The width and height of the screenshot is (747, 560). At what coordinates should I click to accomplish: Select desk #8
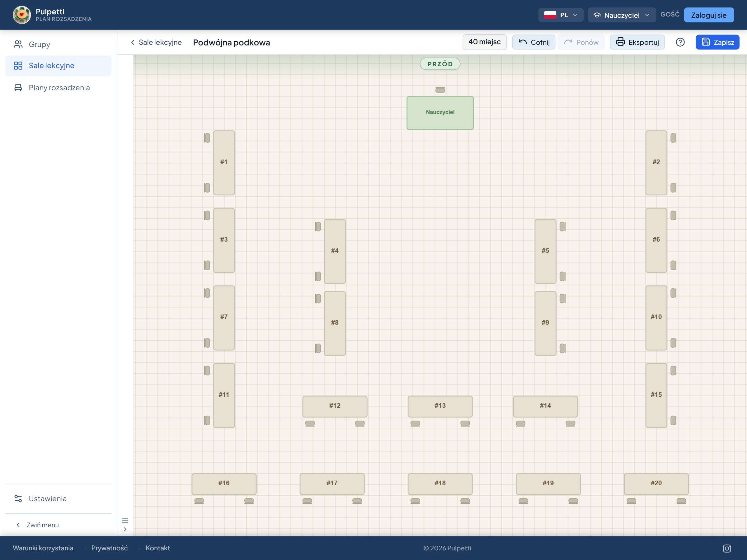[335, 323]
